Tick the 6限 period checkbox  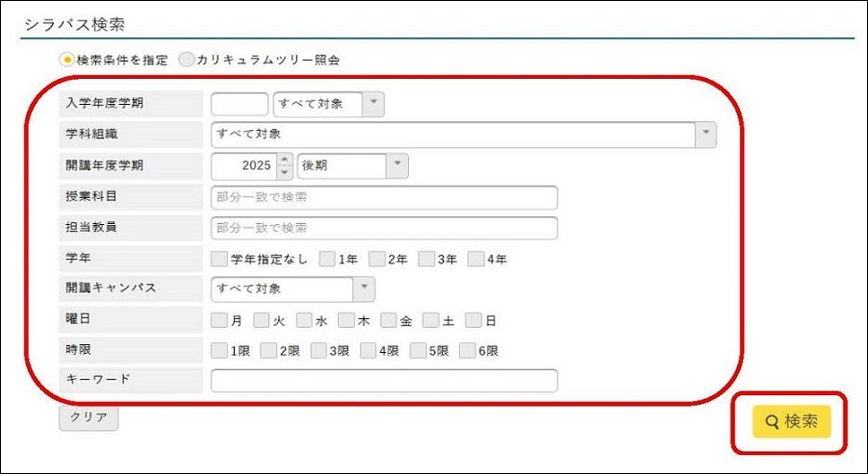tap(468, 351)
